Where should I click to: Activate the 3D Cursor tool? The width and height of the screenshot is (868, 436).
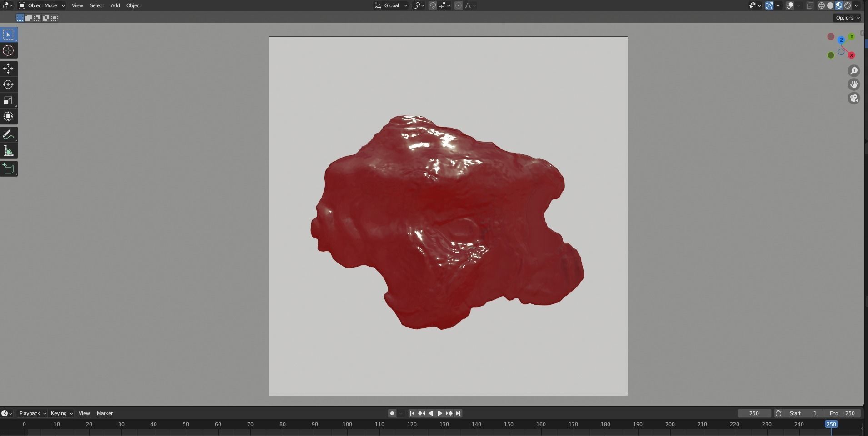pyautogui.click(x=9, y=50)
